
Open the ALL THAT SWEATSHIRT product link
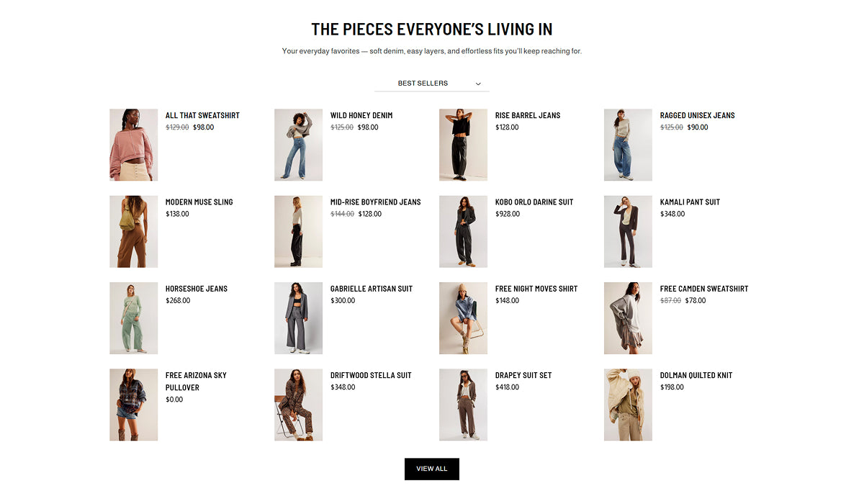pyautogui.click(x=202, y=115)
